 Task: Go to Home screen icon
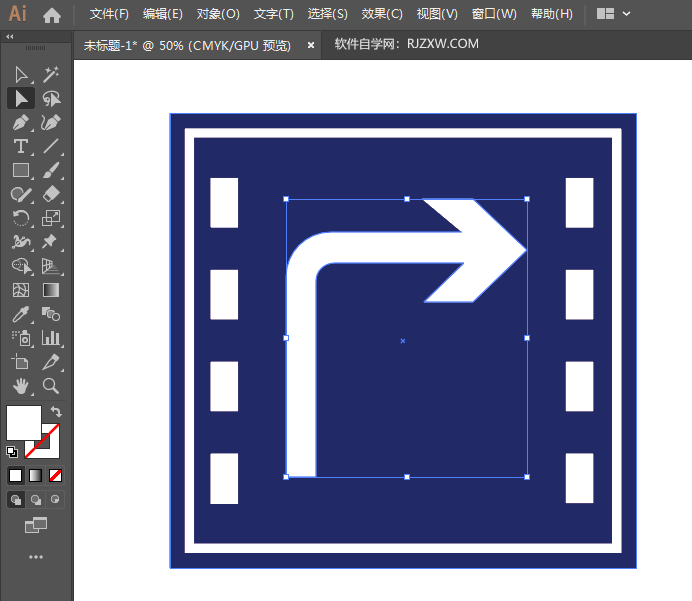tap(52, 15)
